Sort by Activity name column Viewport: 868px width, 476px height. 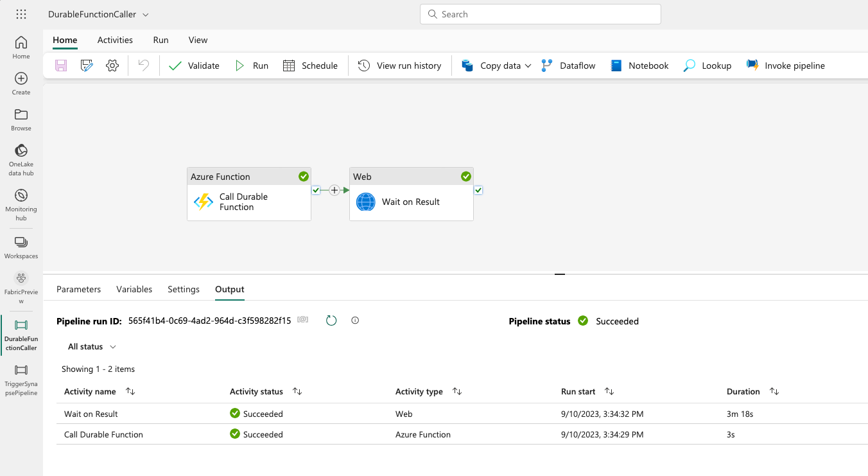tap(130, 391)
